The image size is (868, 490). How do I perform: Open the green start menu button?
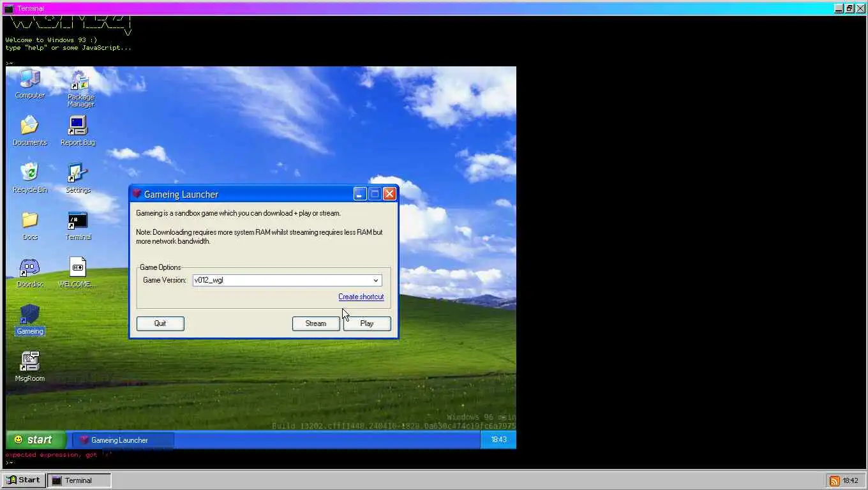36,440
